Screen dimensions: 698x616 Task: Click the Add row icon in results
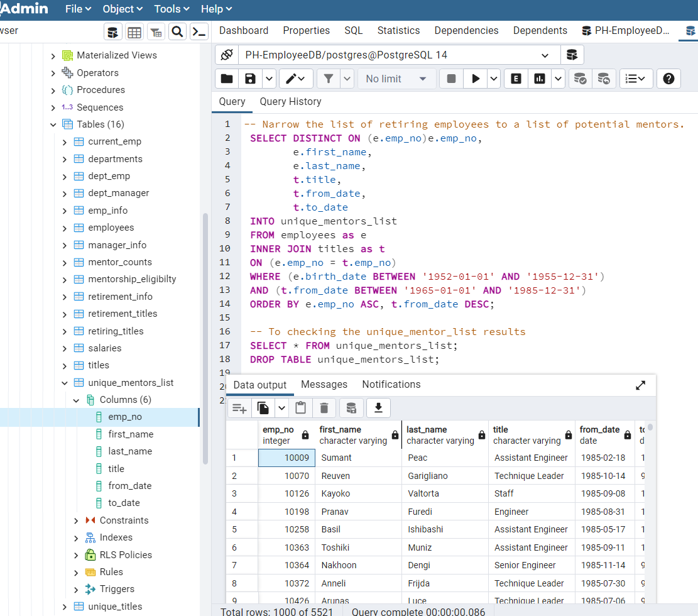click(239, 408)
